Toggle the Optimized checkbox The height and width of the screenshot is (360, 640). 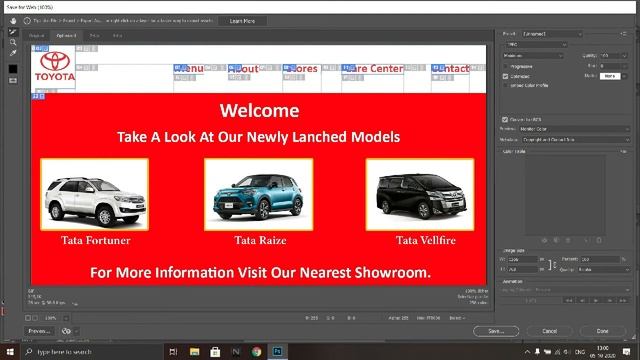pyautogui.click(x=505, y=76)
